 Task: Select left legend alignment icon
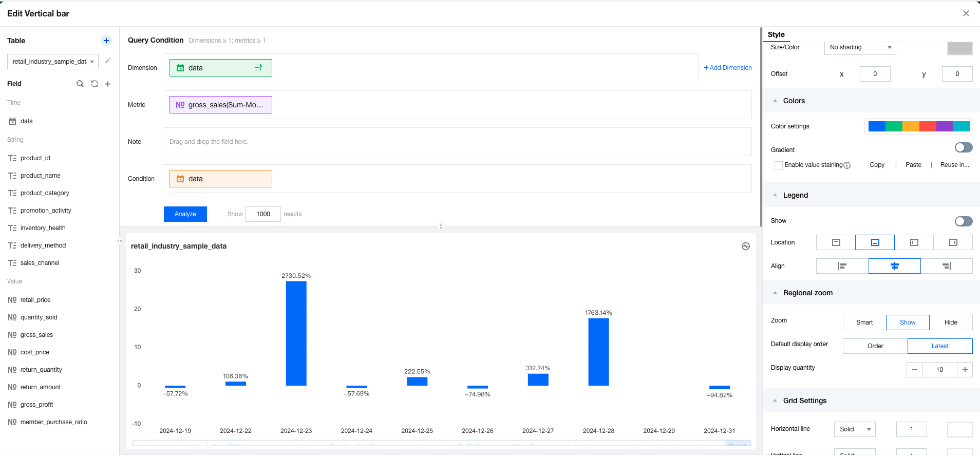click(x=842, y=266)
